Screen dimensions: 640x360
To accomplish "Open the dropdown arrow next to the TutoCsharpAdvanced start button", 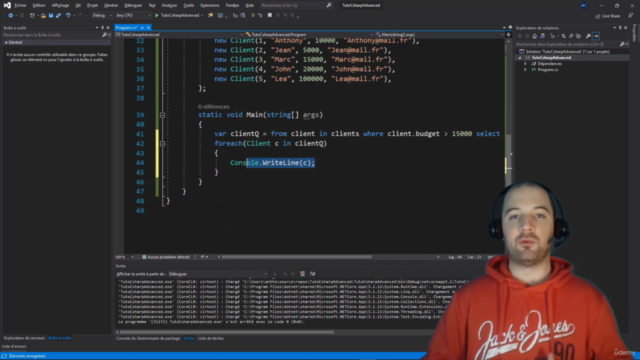I will pos(202,16).
